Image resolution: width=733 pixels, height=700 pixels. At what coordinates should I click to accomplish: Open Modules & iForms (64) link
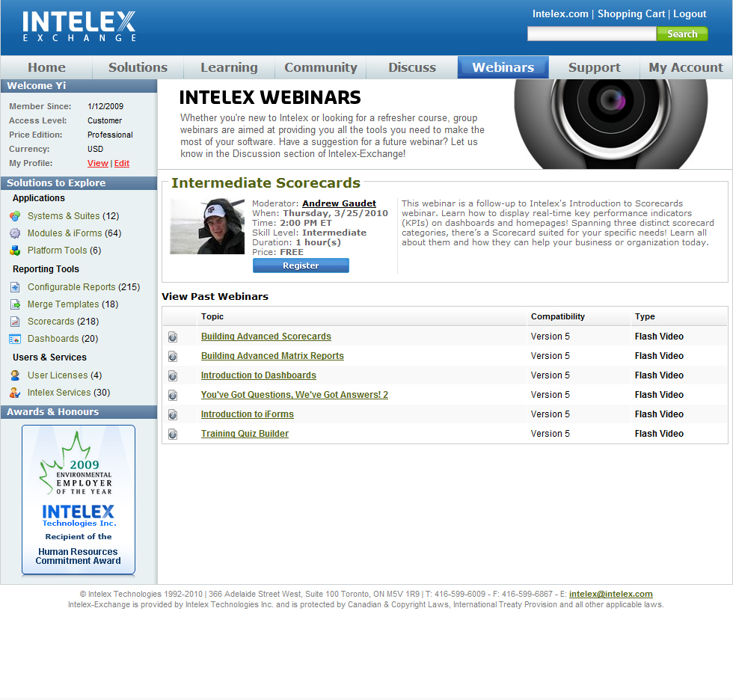74,233
